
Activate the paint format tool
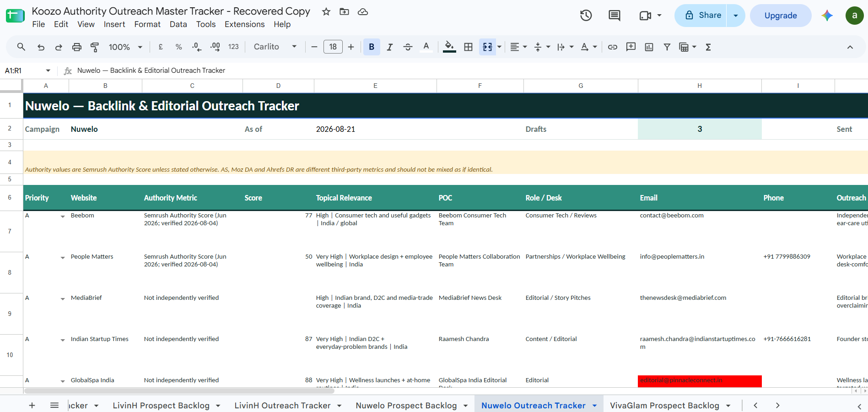[95, 47]
